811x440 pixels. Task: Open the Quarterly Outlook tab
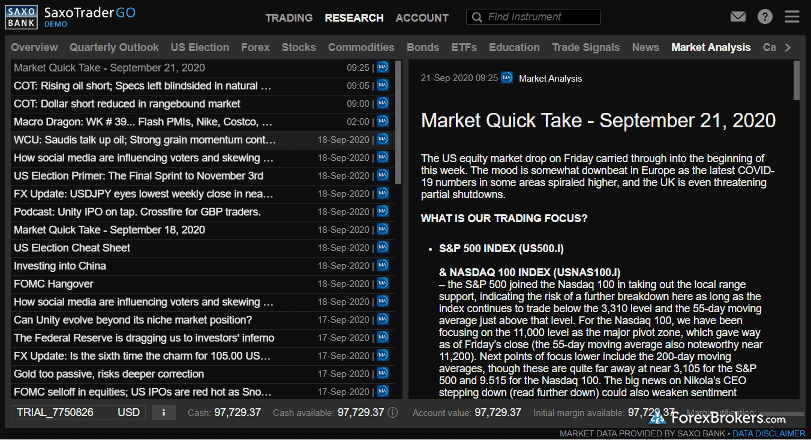click(x=114, y=48)
